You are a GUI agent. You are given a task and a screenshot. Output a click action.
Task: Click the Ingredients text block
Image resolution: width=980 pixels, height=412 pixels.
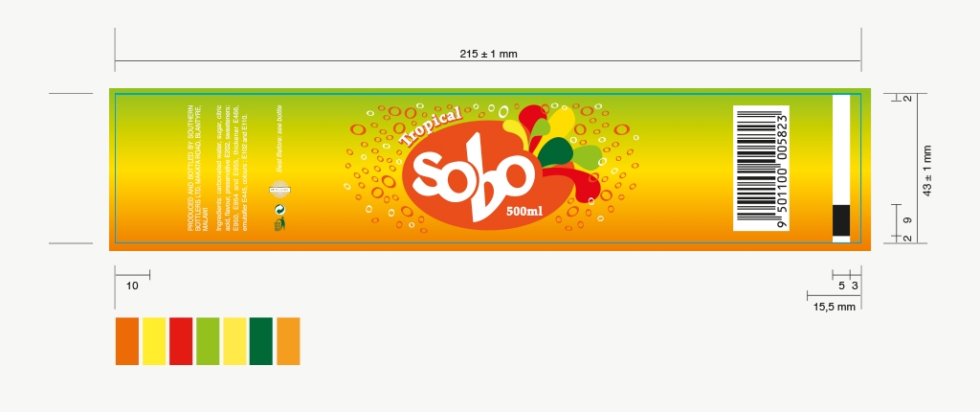(232, 169)
